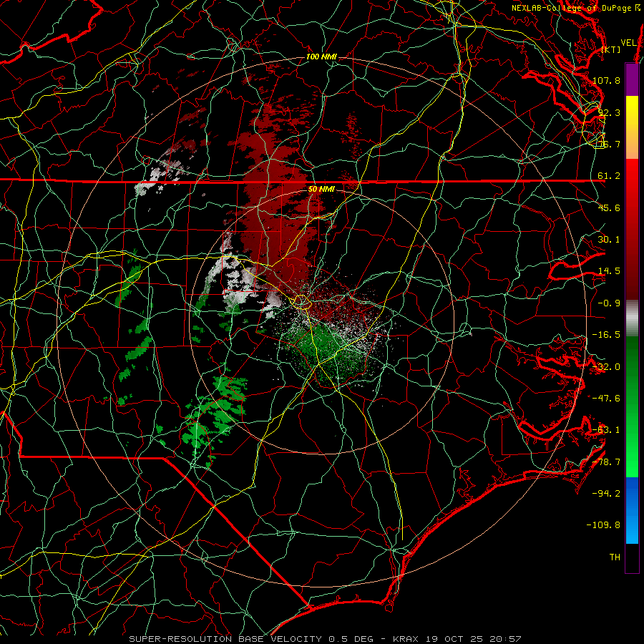The height and width of the screenshot is (644, 644).
Task: Select the -109.8 scale value
Action: coord(604,525)
